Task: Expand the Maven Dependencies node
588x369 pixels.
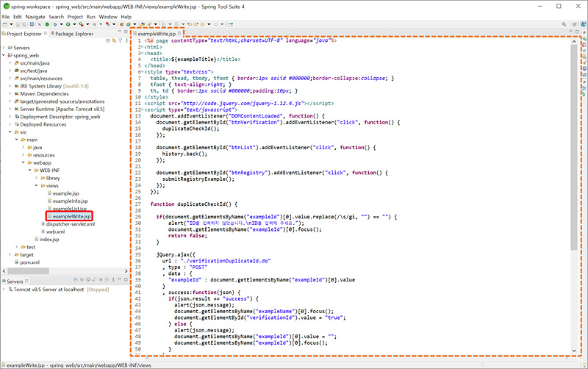Action: pyautogui.click(x=10, y=94)
